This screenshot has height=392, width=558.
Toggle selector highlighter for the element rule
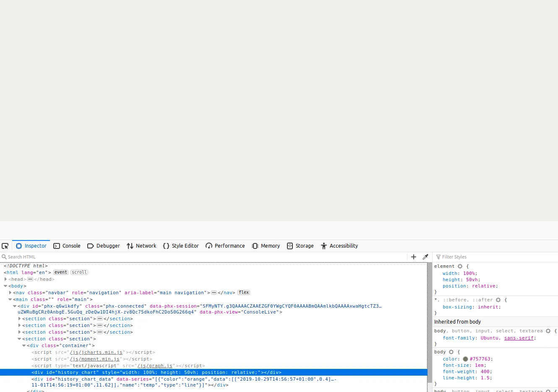(460, 267)
